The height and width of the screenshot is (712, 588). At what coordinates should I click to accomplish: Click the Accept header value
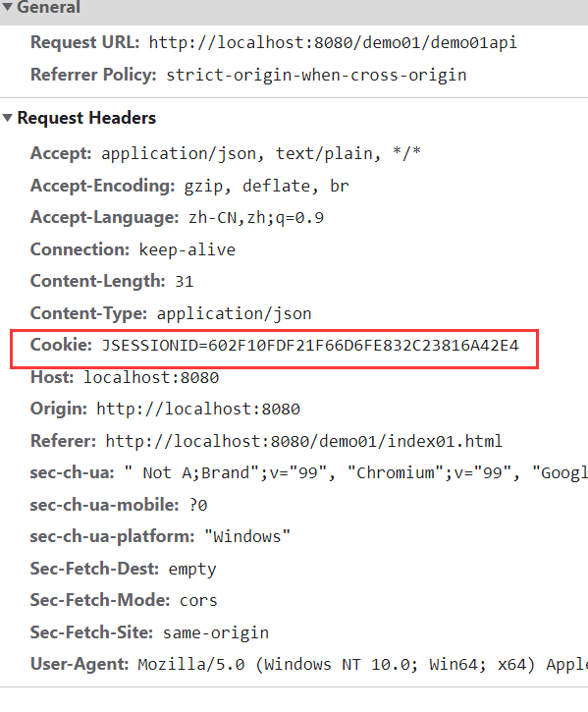261,153
